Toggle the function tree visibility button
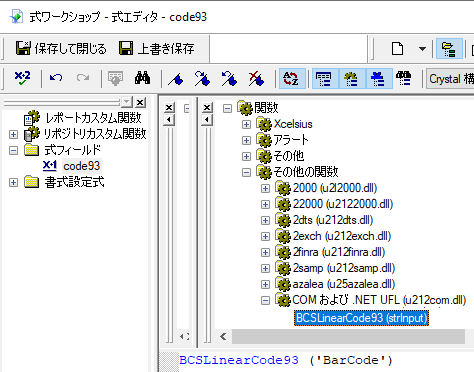This screenshot has height=372, width=474. [x=352, y=79]
